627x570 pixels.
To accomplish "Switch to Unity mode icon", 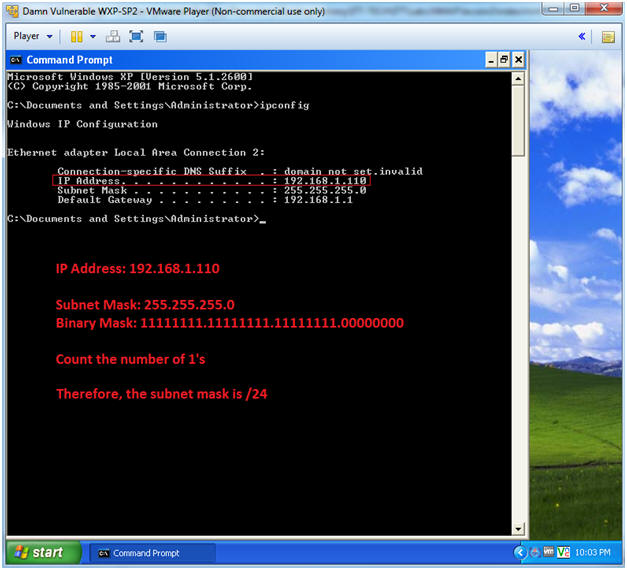I will [x=160, y=37].
